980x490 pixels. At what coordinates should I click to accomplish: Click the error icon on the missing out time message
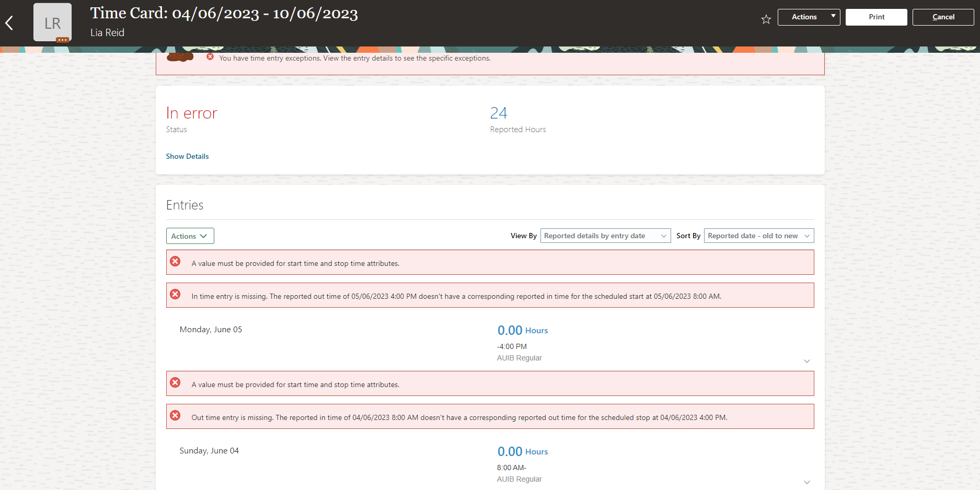[175, 415]
